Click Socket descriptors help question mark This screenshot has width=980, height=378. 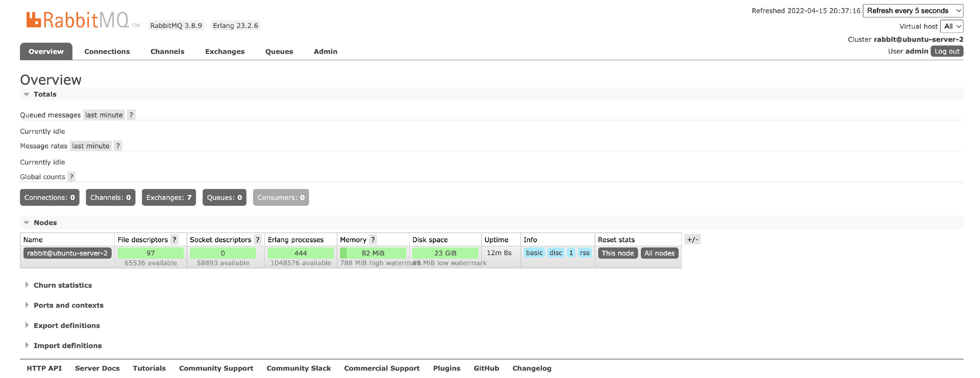point(258,240)
